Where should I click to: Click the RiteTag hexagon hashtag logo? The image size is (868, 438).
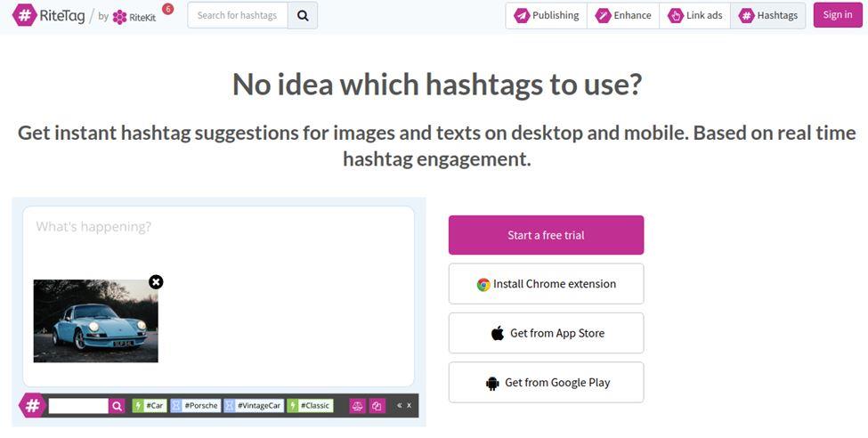click(24, 15)
